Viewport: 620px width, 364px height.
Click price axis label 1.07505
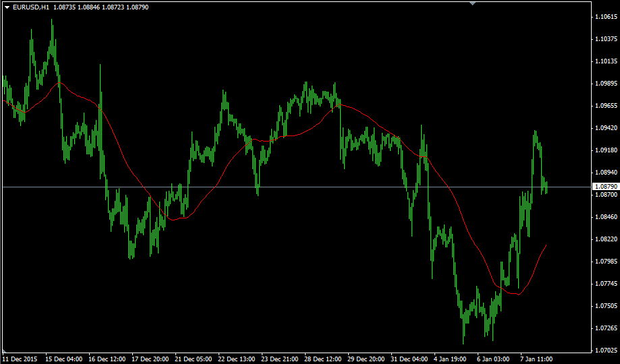click(x=606, y=306)
